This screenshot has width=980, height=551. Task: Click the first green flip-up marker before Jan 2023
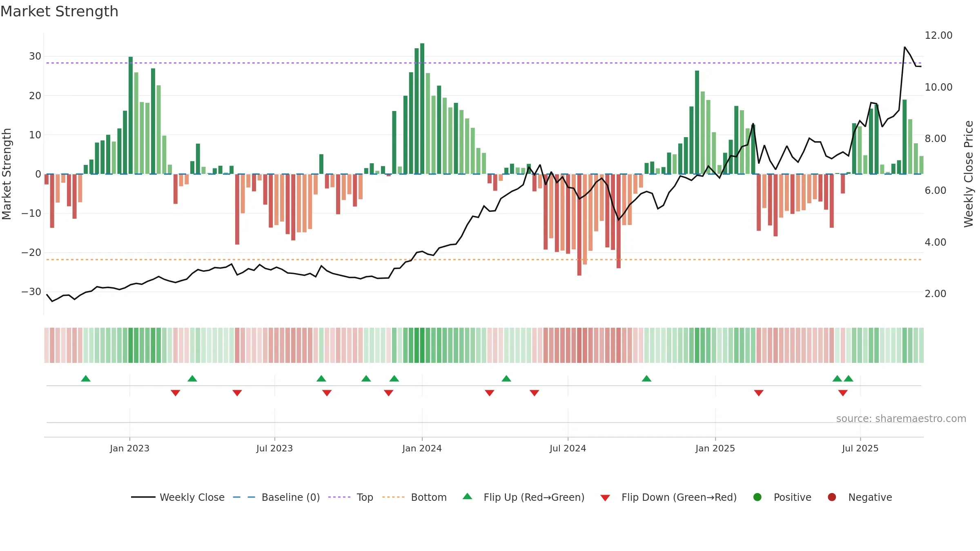tap(86, 378)
